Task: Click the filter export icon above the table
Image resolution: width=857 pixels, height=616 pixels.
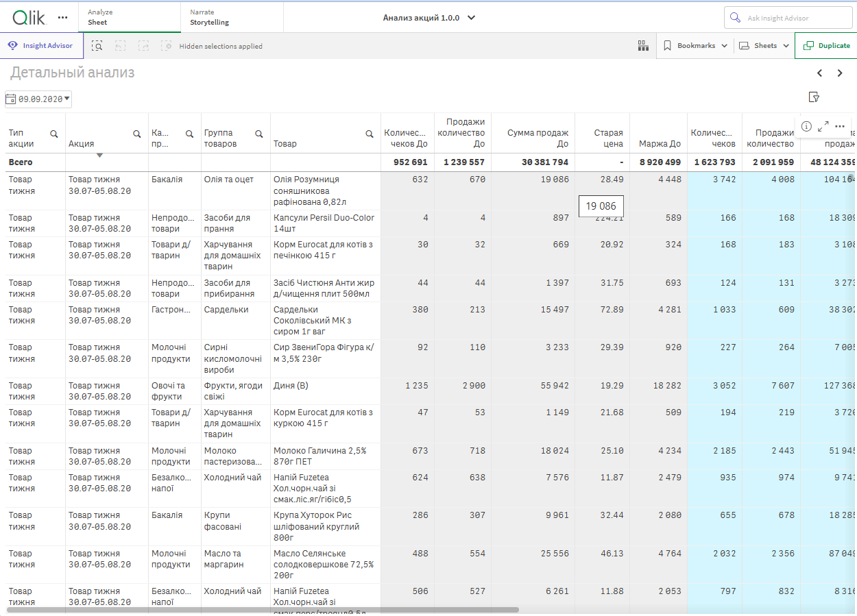Action: [814, 97]
